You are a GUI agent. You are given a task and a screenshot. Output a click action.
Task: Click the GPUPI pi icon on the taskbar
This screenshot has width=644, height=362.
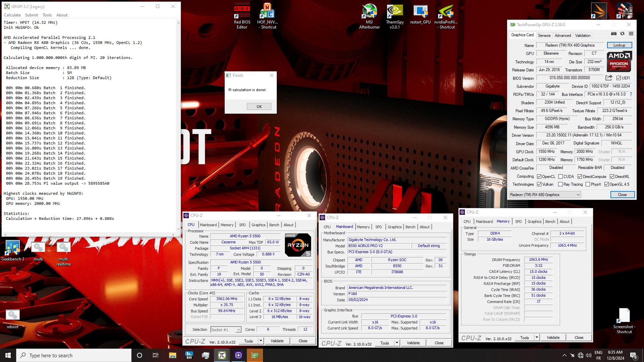click(x=222, y=355)
